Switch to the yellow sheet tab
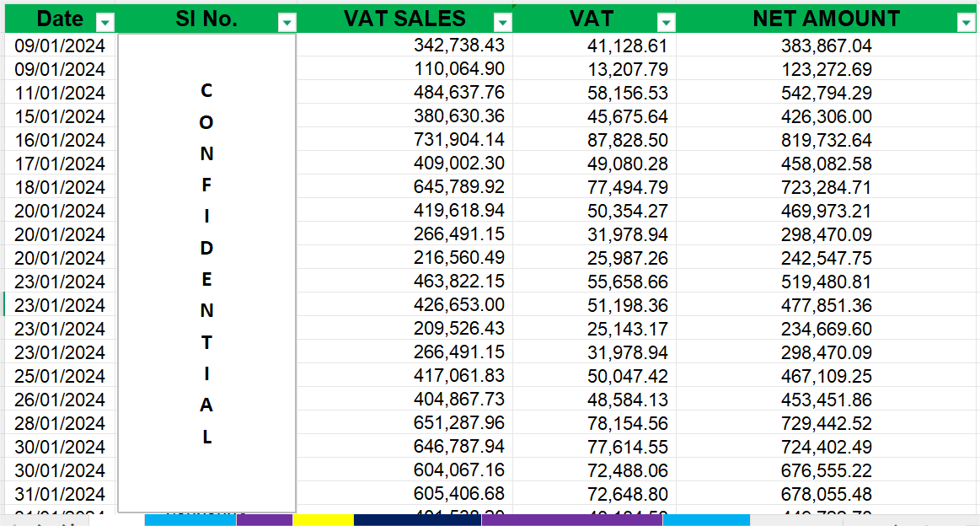Viewport: 980px width, 526px height. click(323, 520)
